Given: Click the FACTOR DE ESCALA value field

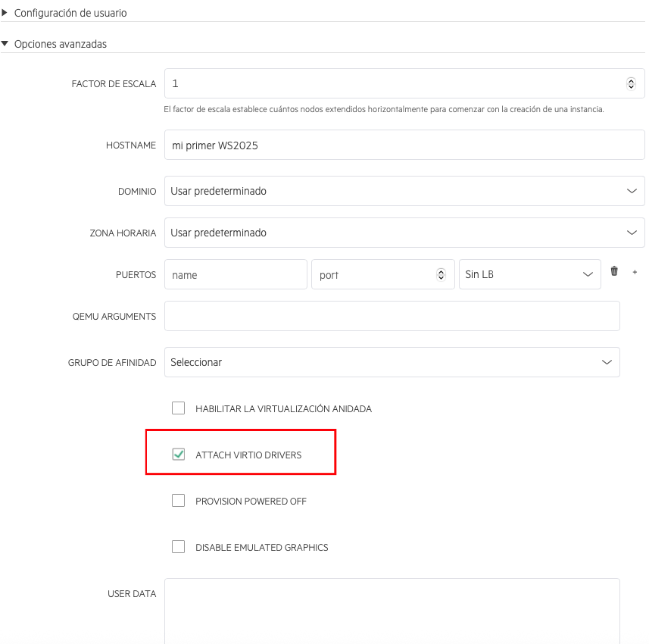Looking at the screenshot, I should point(379,83).
